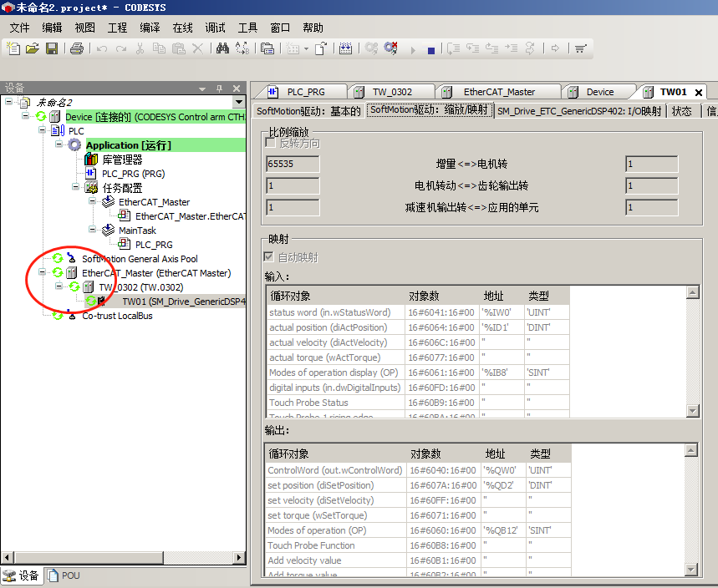
Task: Click the Logout gear icon with red X
Action: click(390, 48)
